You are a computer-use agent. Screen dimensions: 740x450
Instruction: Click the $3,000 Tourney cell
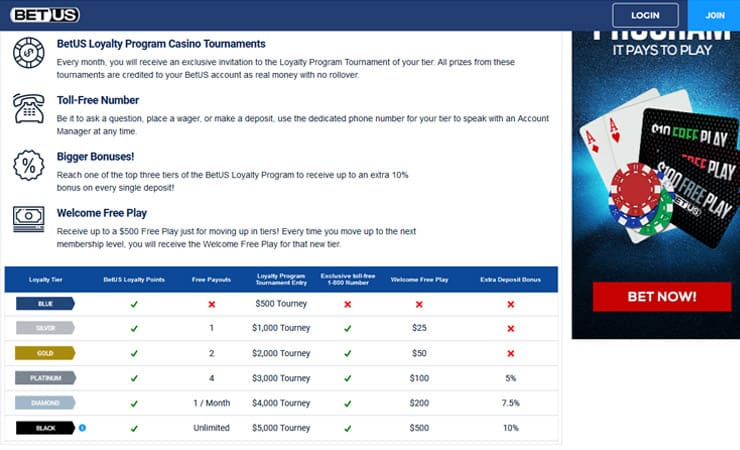click(x=281, y=378)
